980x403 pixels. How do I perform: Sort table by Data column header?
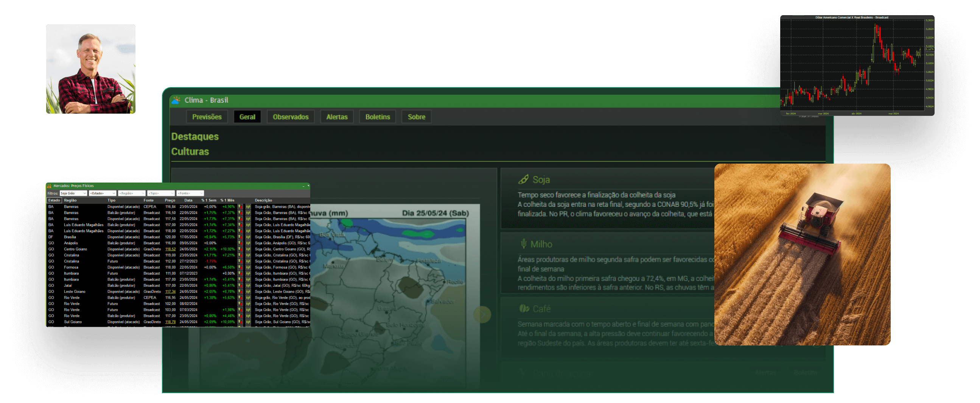pyautogui.click(x=188, y=200)
